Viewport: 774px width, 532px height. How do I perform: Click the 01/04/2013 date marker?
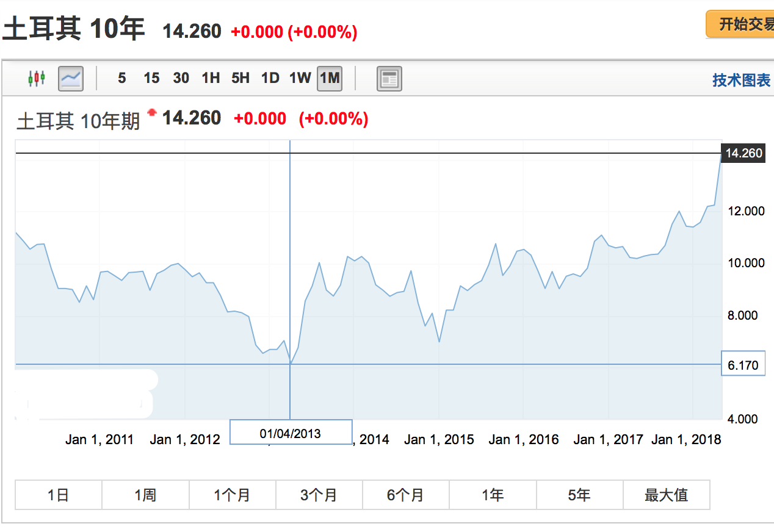point(291,433)
